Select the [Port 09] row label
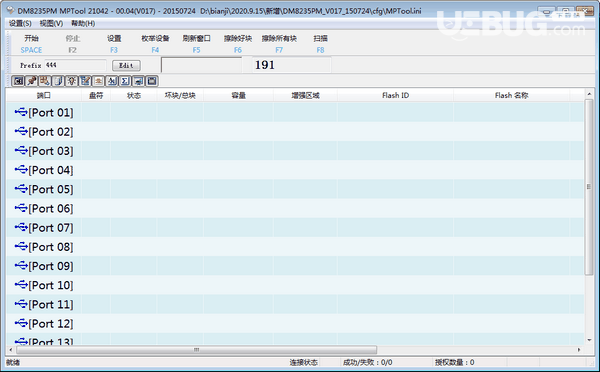The width and height of the screenshot is (600, 372). [51, 266]
